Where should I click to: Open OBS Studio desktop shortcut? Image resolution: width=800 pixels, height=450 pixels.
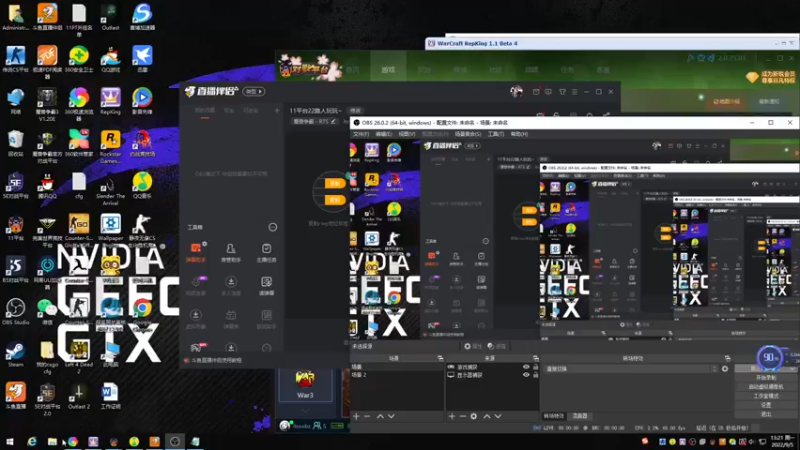point(15,312)
